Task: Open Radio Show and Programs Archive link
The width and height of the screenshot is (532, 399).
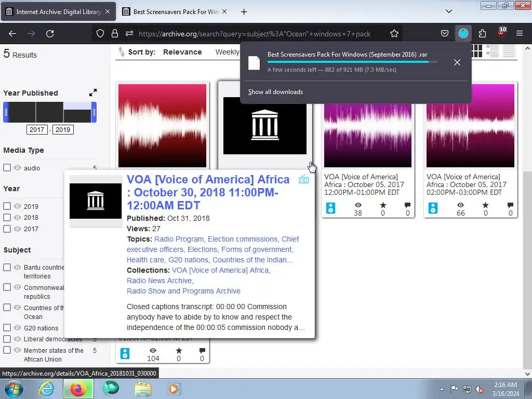Action: coord(183,291)
